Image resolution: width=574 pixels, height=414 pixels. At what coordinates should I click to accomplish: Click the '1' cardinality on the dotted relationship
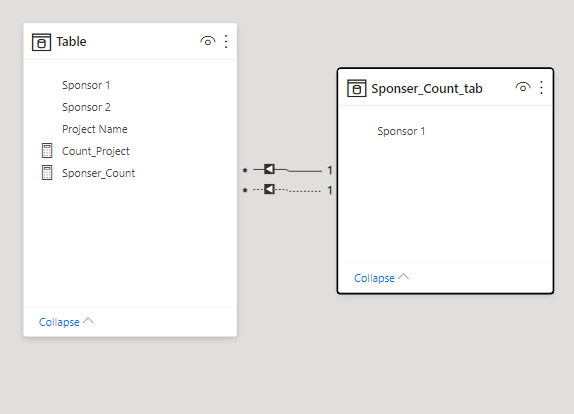point(330,190)
